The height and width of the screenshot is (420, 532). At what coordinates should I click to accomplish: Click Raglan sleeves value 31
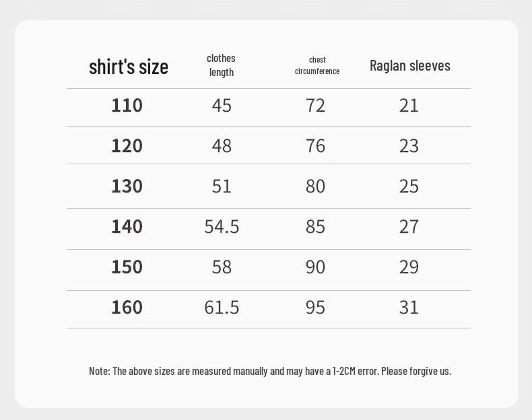tap(409, 307)
